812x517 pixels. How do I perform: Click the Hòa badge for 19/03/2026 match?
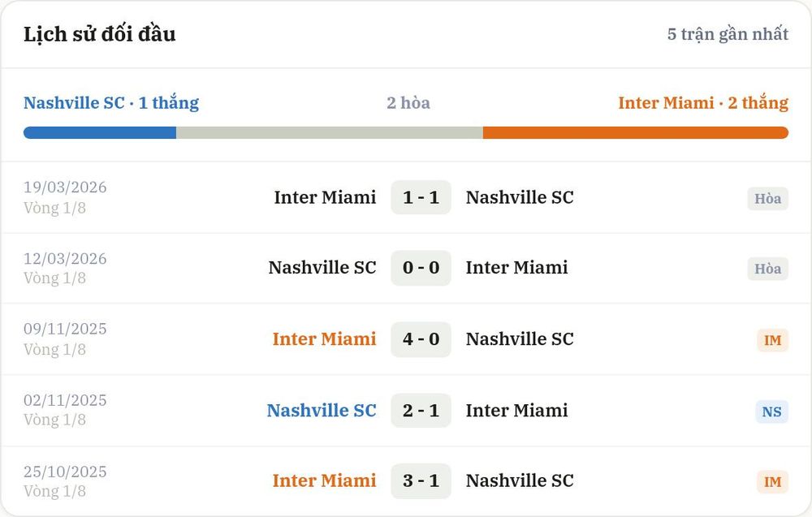[x=767, y=198]
